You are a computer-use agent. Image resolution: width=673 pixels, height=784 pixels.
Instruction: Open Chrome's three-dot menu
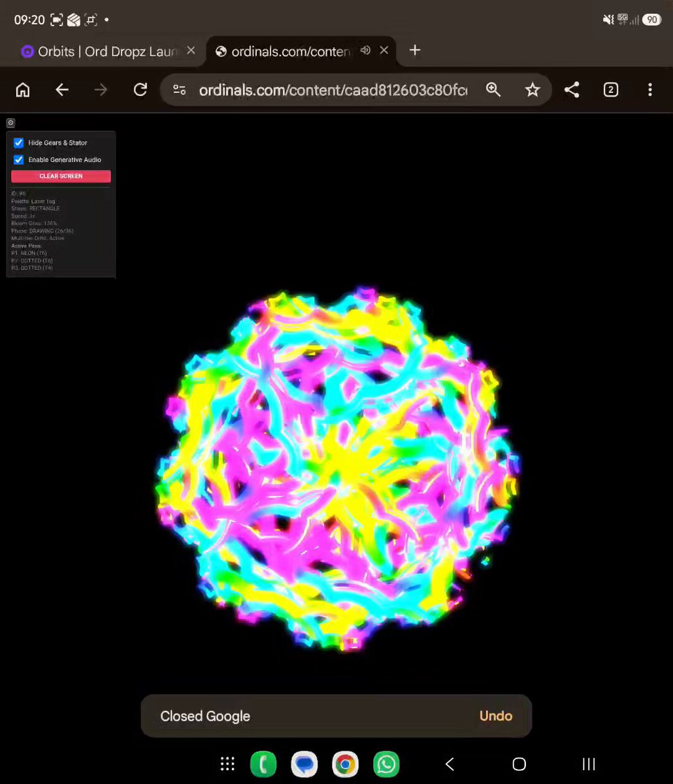click(x=649, y=90)
